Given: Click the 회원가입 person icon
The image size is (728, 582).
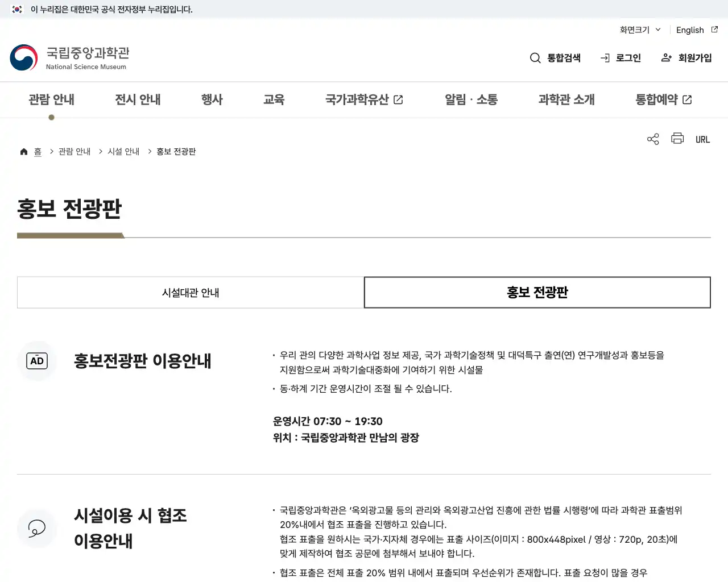Looking at the screenshot, I should coord(665,57).
